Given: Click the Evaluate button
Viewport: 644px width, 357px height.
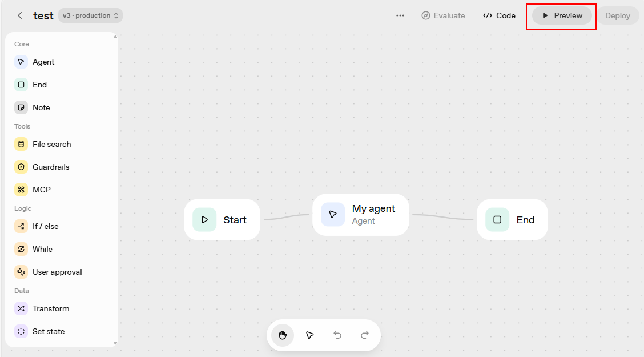Looking at the screenshot, I should (x=443, y=15).
